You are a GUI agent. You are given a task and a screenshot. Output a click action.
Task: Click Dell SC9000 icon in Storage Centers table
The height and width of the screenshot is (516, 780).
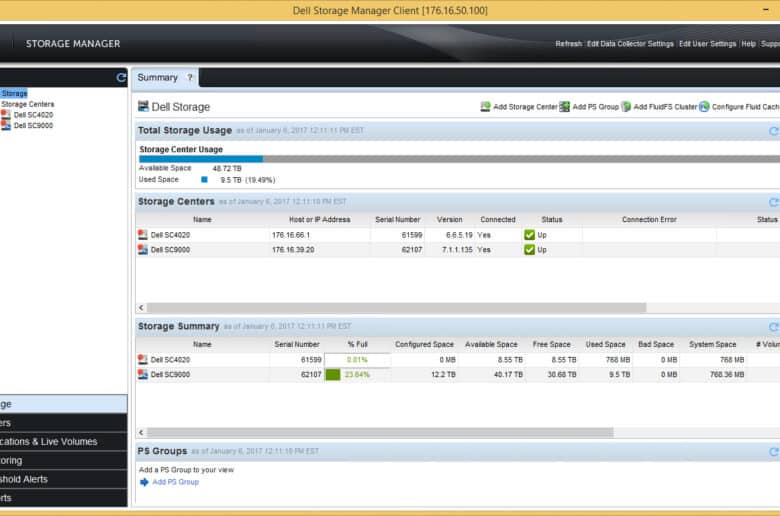[143, 249]
